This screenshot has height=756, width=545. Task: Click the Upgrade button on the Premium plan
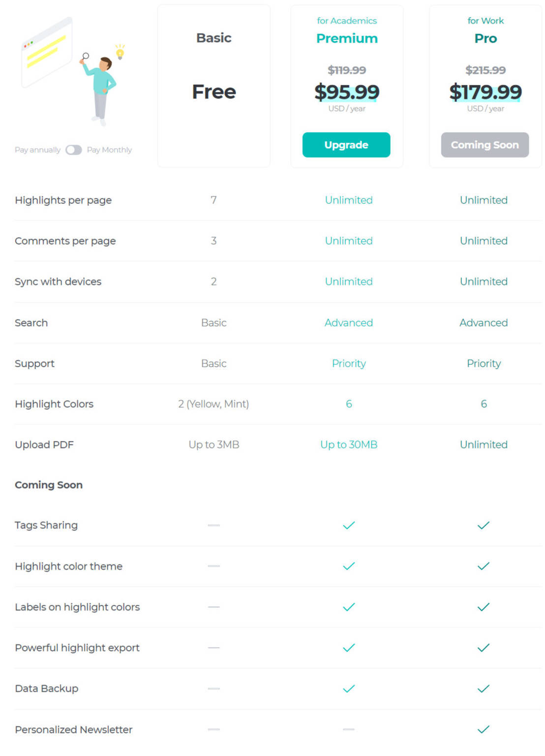click(346, 145)
